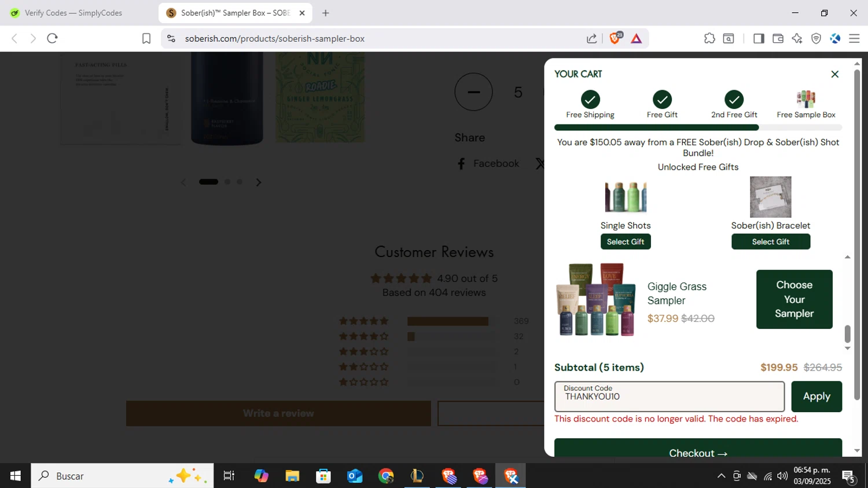
Task: Open Brave Wallet icon
Action: (778, 39)
